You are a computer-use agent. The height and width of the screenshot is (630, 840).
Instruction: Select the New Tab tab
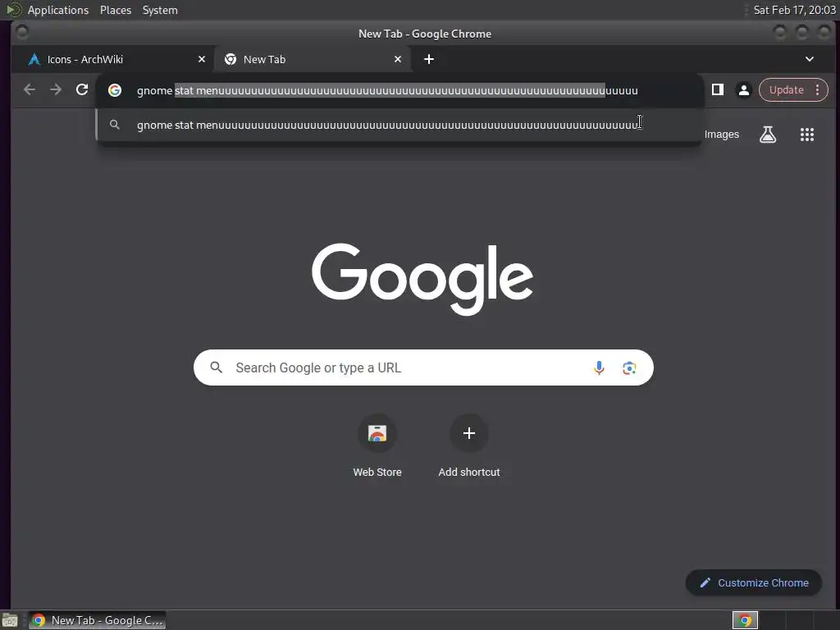coord(313,59)
